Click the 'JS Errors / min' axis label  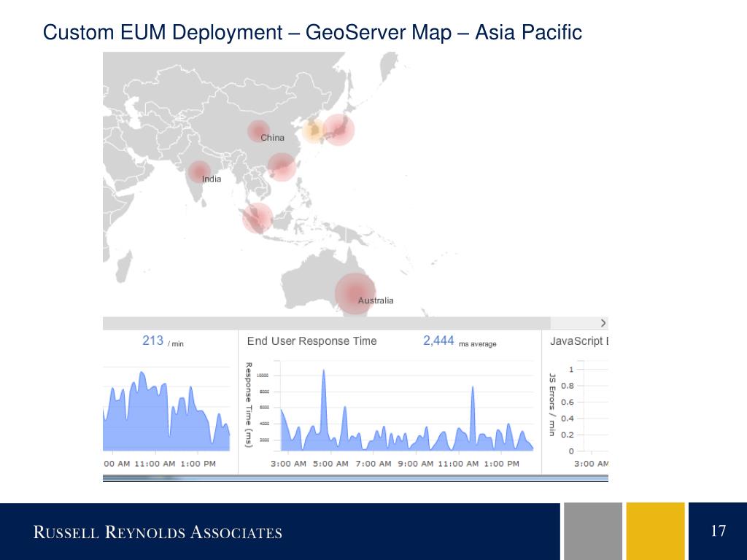552,405
